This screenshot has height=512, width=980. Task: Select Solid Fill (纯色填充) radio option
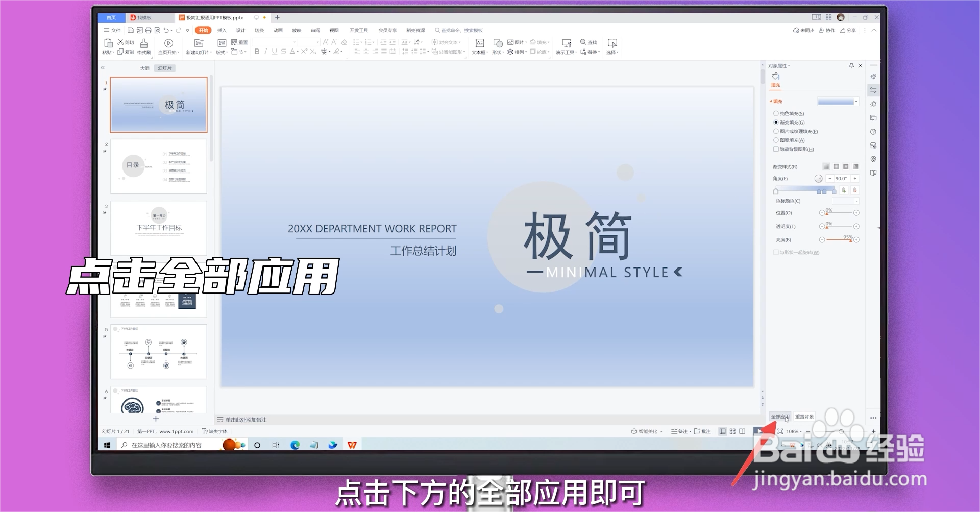pos(776,114)
